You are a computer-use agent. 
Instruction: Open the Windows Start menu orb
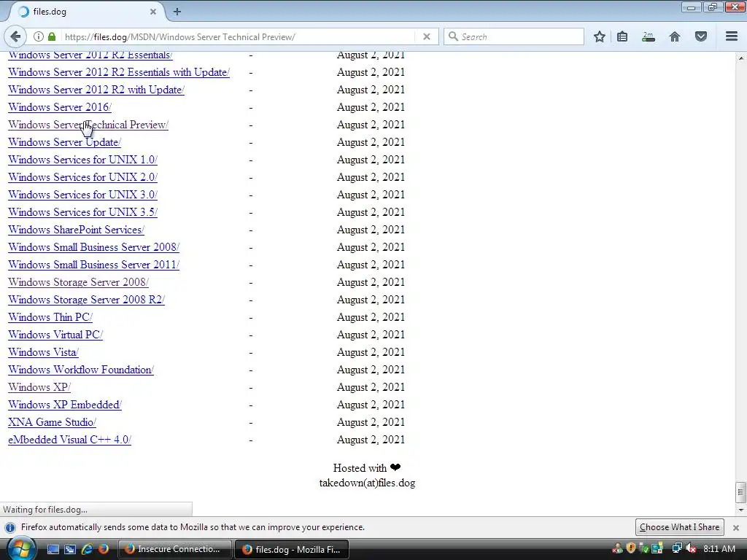point(20,549)
